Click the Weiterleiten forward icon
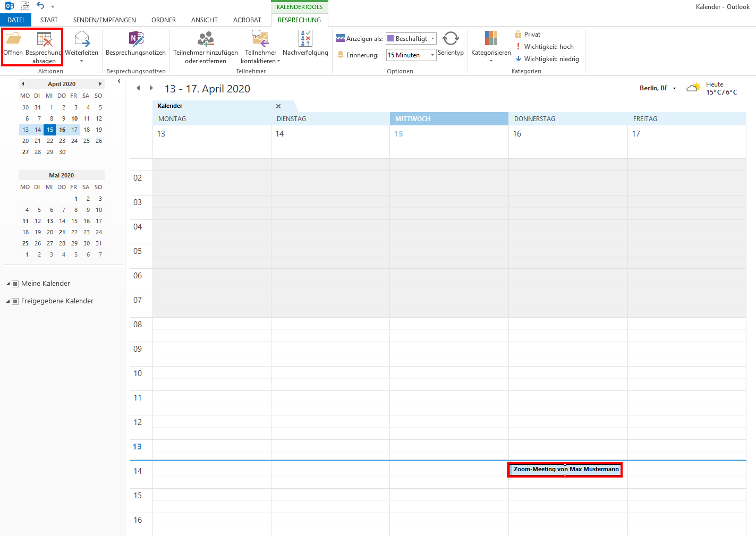Image resolution: width=756 pixels, height=536 pixels. coord(82,39)
